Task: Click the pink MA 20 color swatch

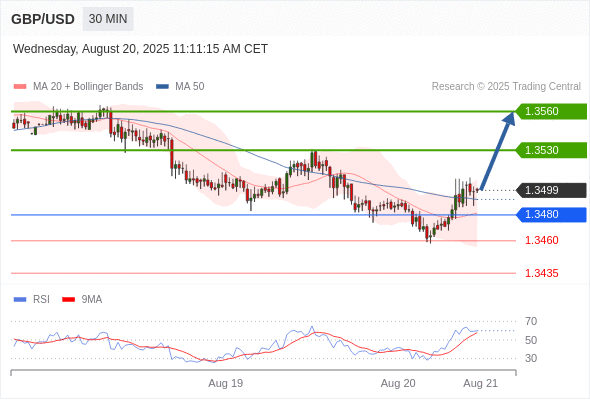Action: click(20, 87)
